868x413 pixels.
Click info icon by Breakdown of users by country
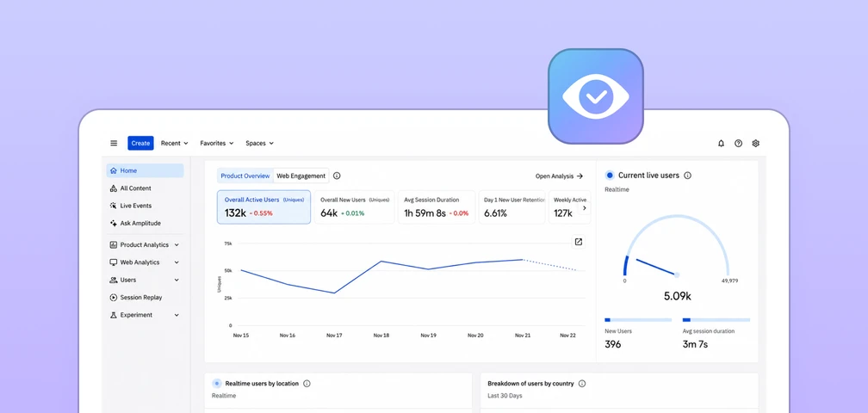[x=582, y=383]
